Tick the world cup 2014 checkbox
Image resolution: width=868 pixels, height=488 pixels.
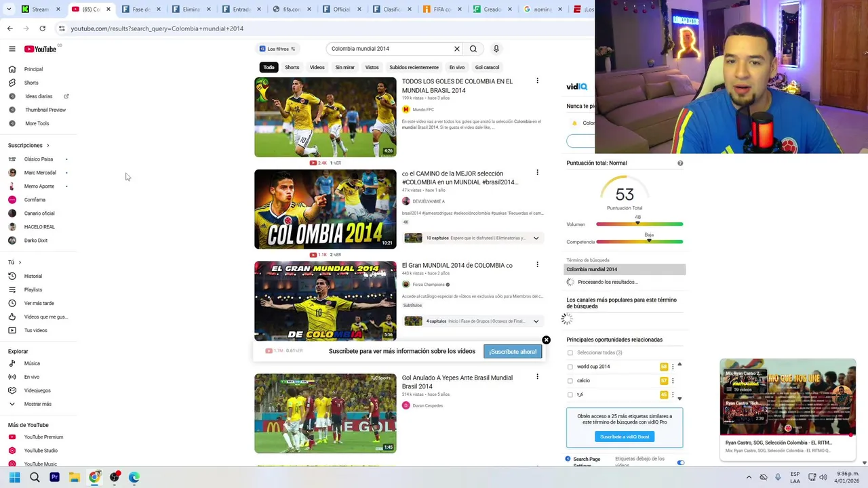click(570, 367)
